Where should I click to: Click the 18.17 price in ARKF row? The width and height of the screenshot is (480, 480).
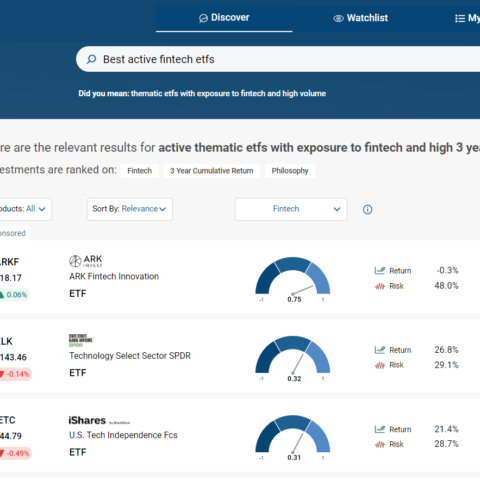click(x=11, y=278)
